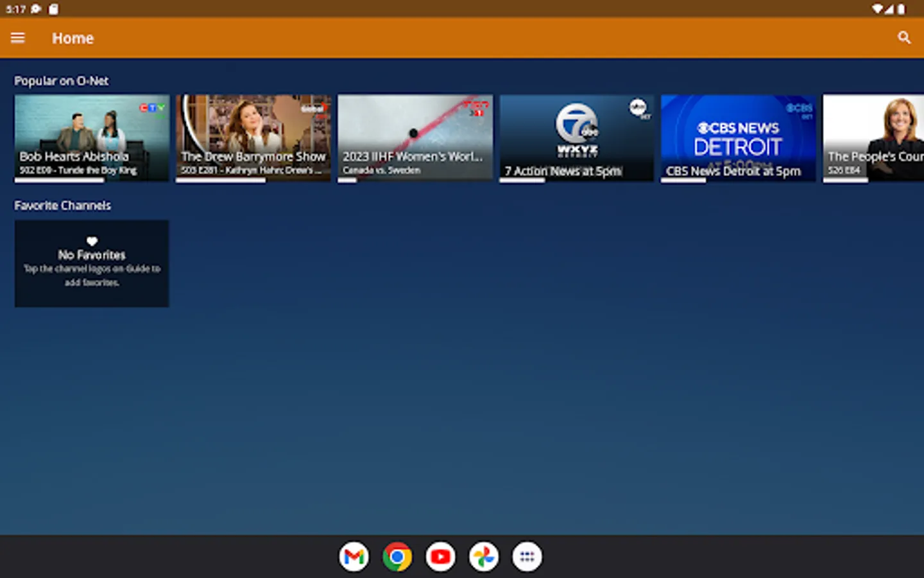This screenshot has height=578, width=924.
Task: Open YouTube from the dock
Action: [x=440, y=557]
